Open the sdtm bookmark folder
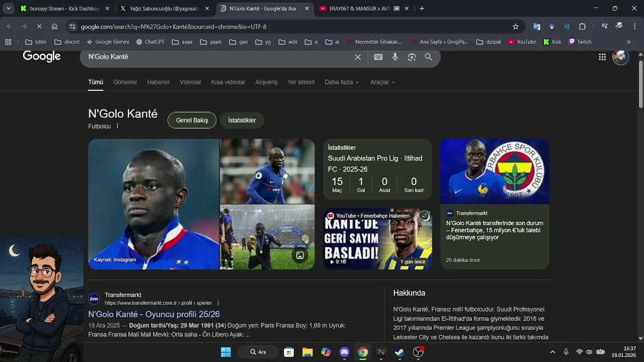Screen dimensions: 644x362 36,42
